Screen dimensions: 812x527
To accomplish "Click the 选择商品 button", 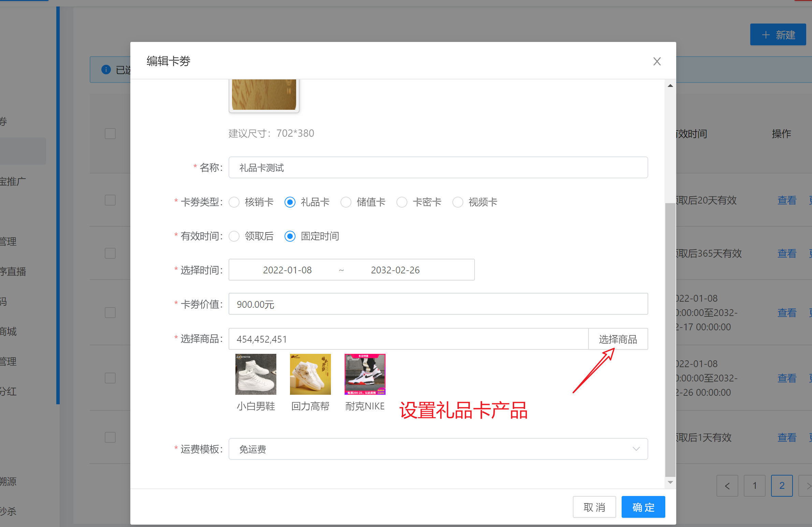I will coord(618,339).
